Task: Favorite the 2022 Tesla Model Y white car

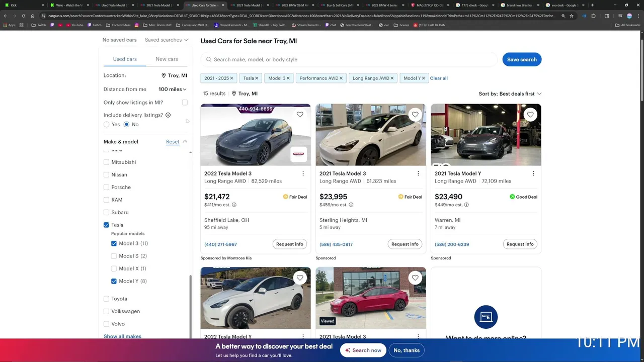Action: (x=300, y=278)
